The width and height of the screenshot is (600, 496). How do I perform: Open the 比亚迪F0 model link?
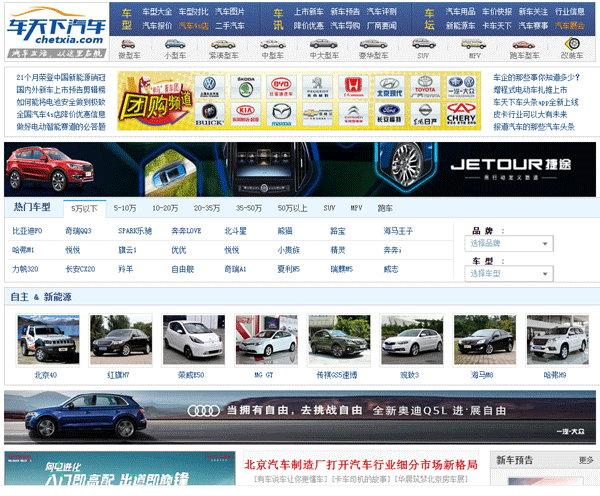(x=27, y=231)
